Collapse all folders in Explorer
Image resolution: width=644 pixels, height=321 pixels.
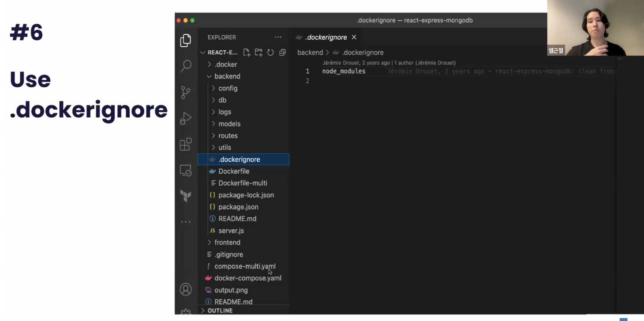click(x=282, y=52)
